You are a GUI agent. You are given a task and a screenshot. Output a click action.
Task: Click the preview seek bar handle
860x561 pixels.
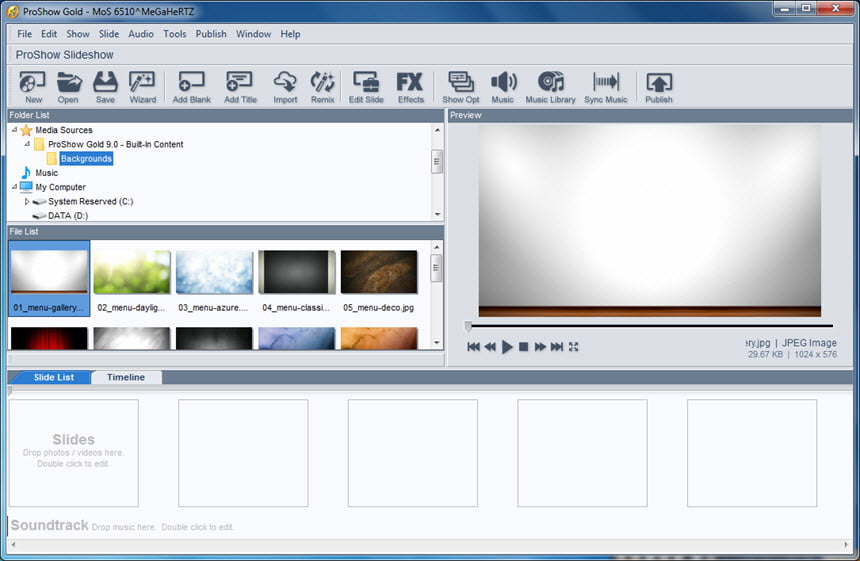[468, 326]
